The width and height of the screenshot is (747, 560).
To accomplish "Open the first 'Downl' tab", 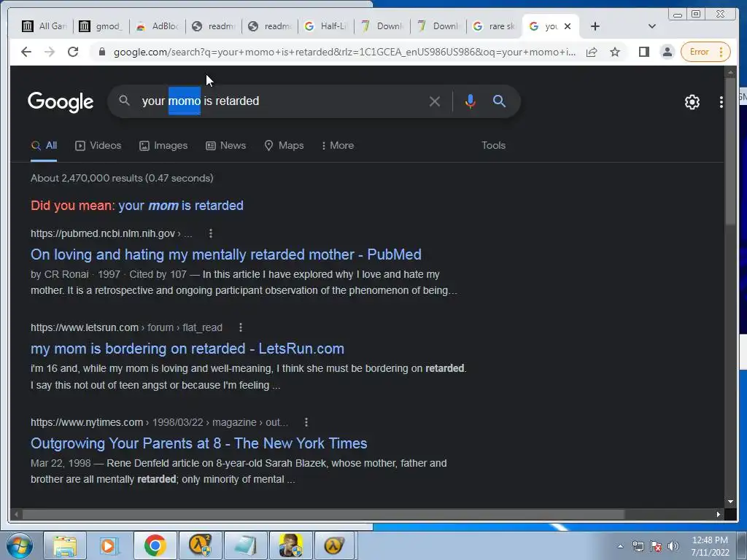I will click(382, 26).
